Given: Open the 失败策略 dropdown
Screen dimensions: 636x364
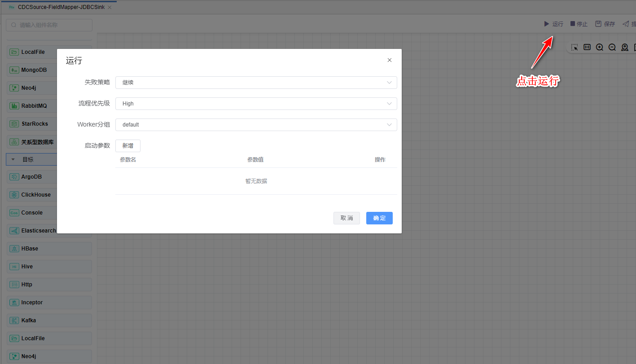Looking at the screenshot, I should [256, 83].
